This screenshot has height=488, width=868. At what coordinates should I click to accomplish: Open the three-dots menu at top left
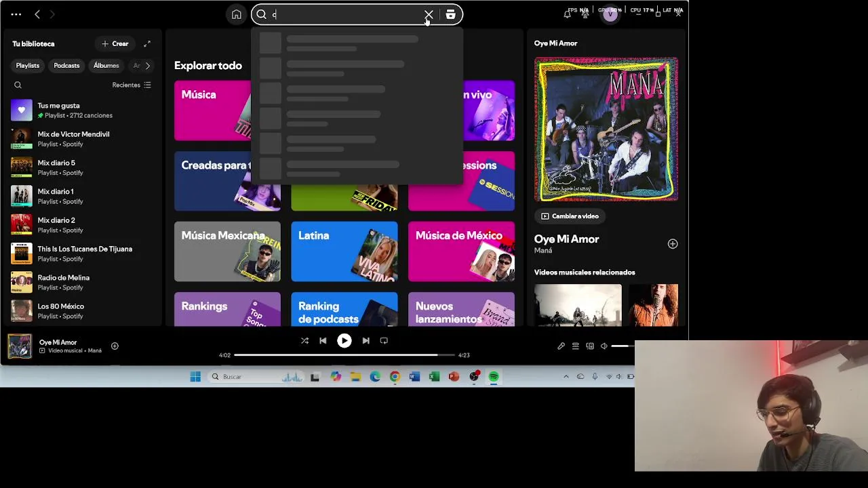tap(16, 14)
